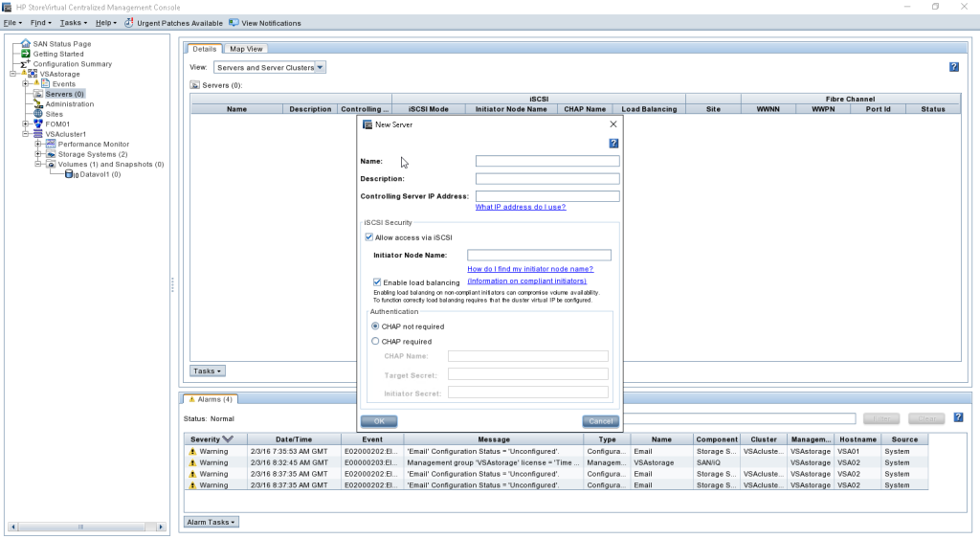Viewport: 980px width, 539px height.
Task: Click the Sites globe icon
Action: [x=38, y=114]
